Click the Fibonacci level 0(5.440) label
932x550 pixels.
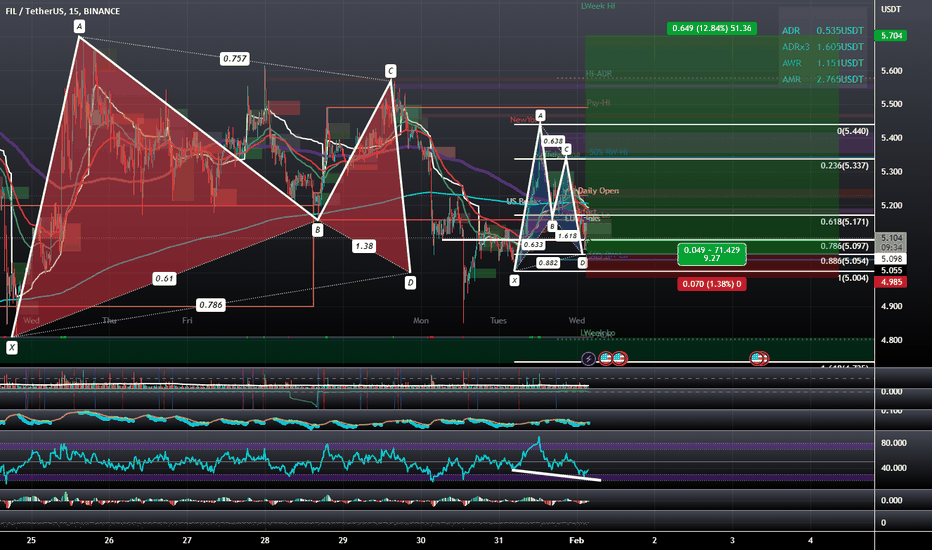coord(852,131)
